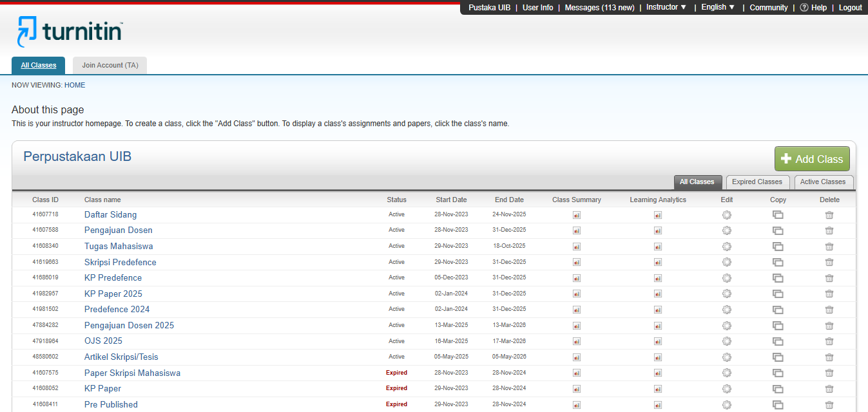Open Messages (113 new)
The image size is (868, 412).
(599, 8)
